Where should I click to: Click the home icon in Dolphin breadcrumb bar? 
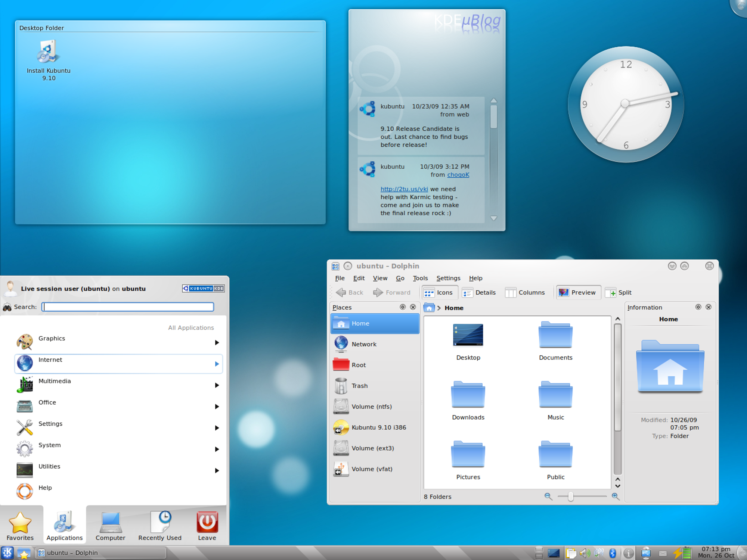click(x=429, y=308)
